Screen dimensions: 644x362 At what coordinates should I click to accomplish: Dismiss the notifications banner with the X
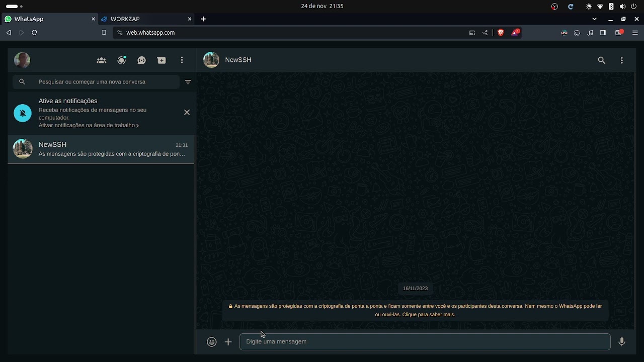click(187, 112)
